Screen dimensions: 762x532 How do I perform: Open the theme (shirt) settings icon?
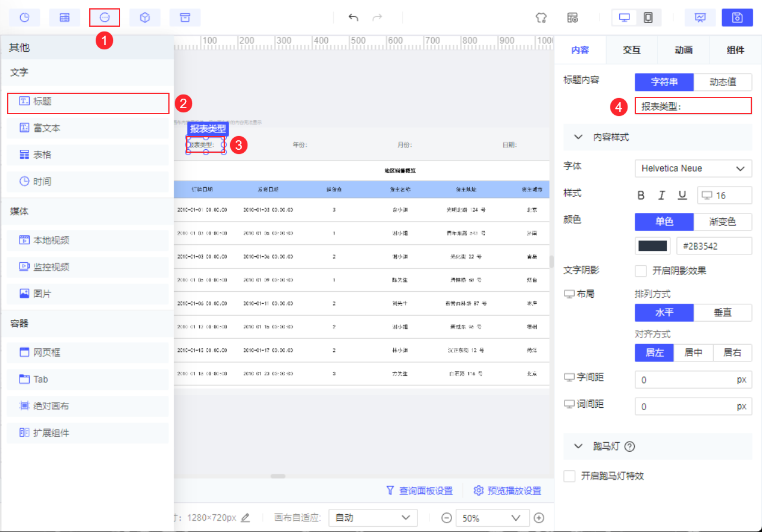[x=541, y=18]
